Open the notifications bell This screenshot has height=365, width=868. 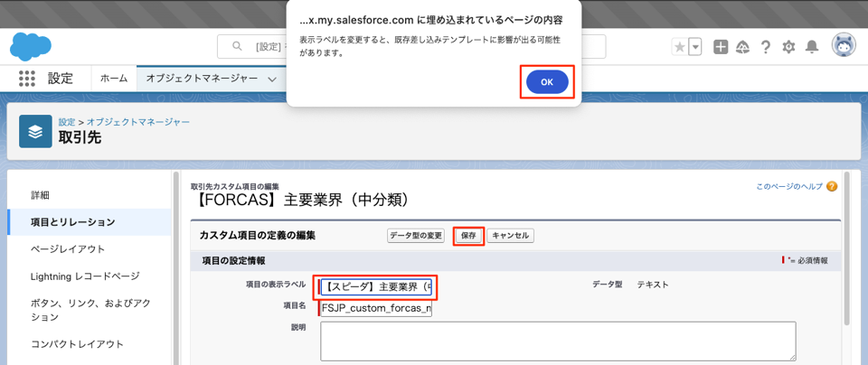(812, 47)
